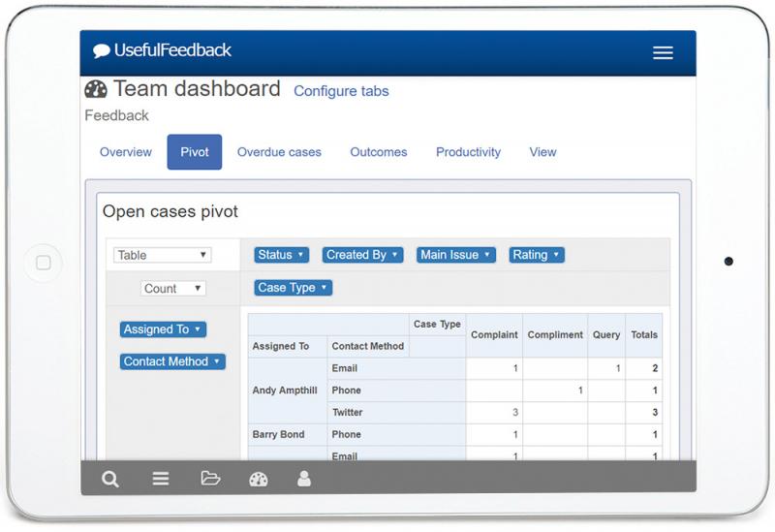
Task: Click the Compliment column header
Action: tap(555, 334)
